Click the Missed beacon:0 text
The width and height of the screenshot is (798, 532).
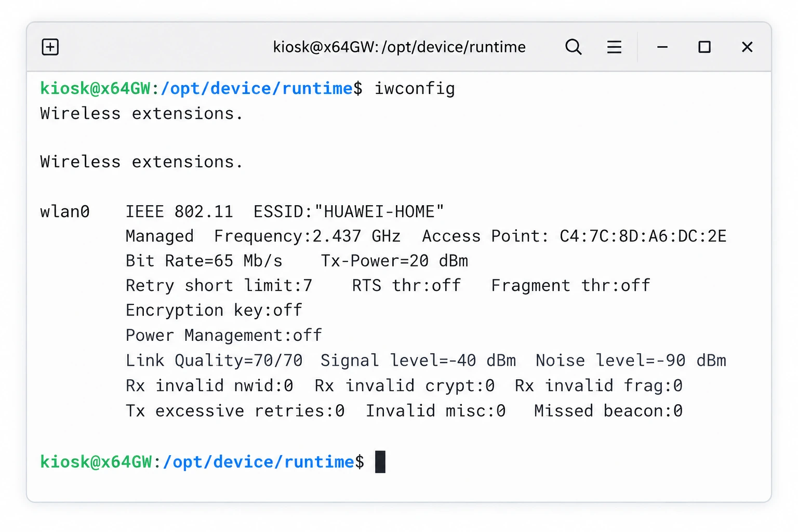click(608, 411)
